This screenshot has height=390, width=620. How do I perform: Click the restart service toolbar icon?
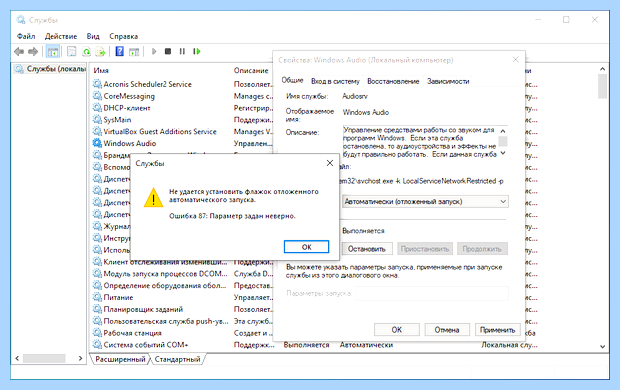point(197,51)
